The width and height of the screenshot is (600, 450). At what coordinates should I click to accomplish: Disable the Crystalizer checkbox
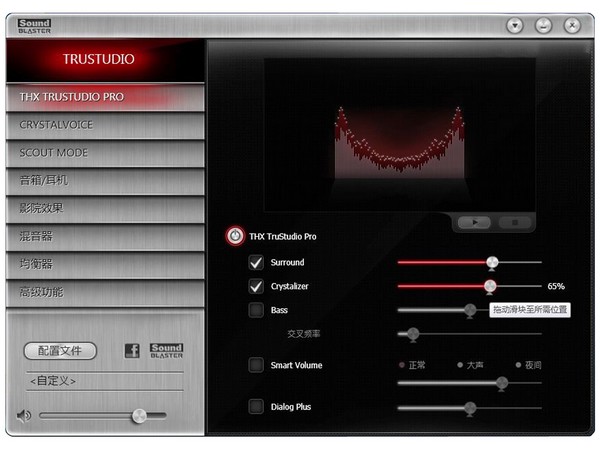[x=256, y=287]
